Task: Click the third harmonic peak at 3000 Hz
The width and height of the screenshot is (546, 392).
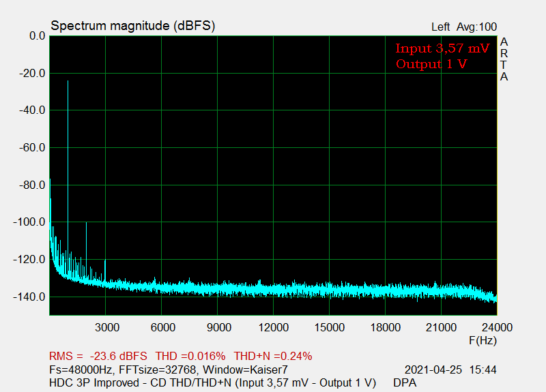Action: point(105,271)
